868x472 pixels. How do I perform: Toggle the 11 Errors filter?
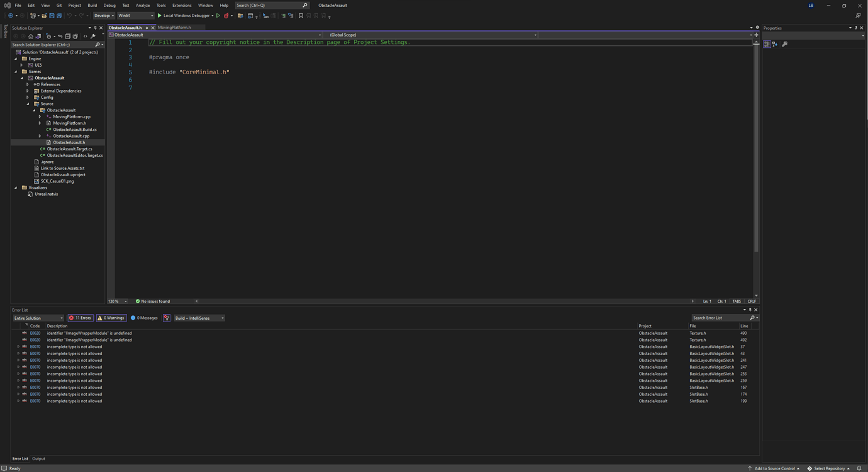80,318
